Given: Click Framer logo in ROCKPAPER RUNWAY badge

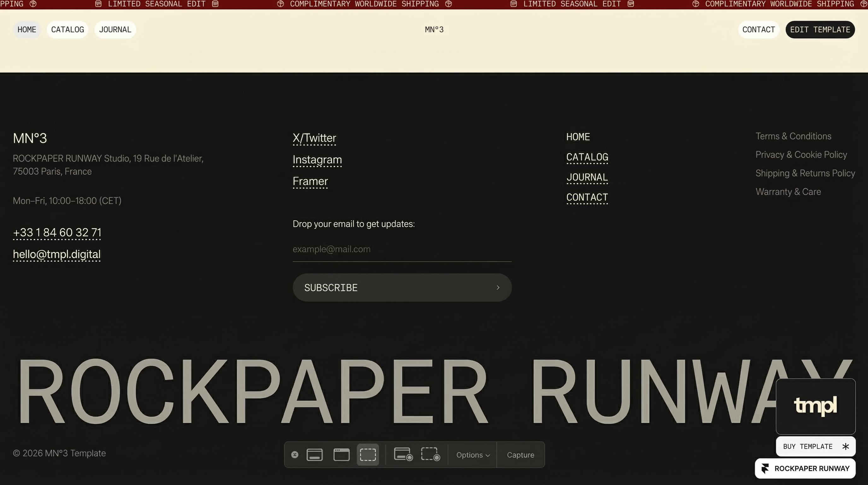Looking at the screenshot, I should (x=765, y=468).
